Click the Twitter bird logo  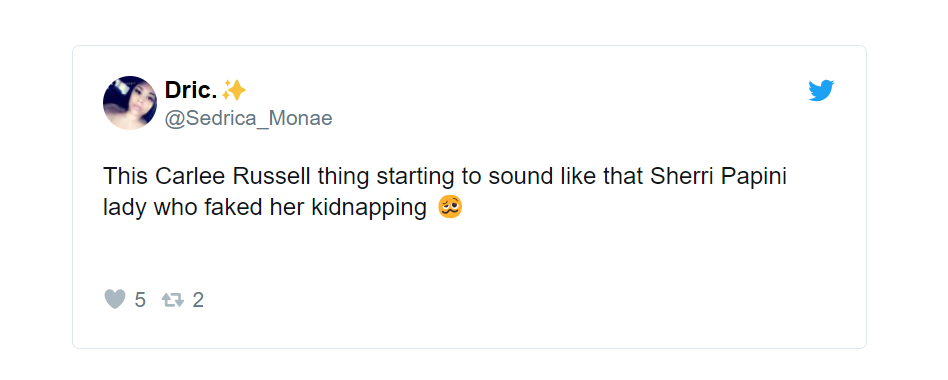click(821, 91)
